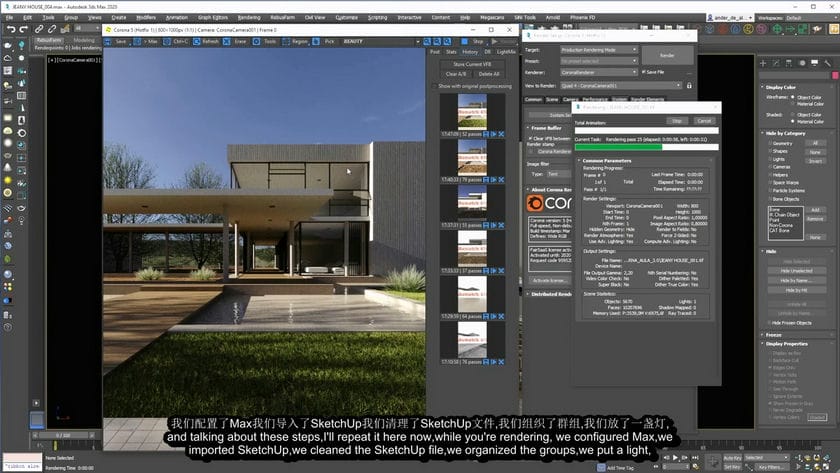Open the View to Render dropdown
Screen dimensions: 840x473
(x=621, y=85)
